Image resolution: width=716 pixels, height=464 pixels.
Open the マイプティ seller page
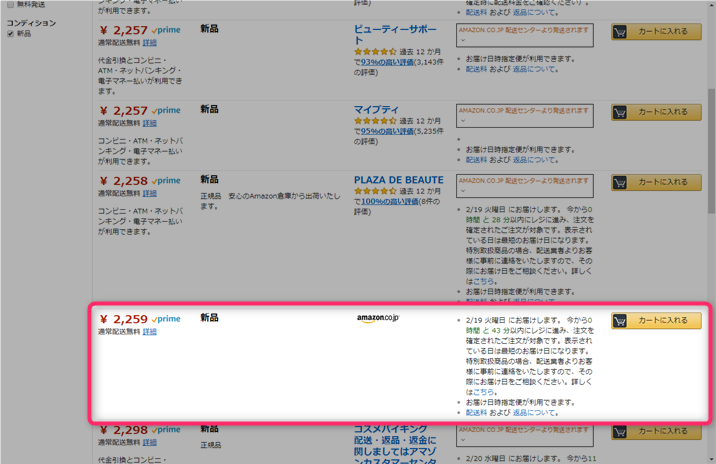[376, 110]
